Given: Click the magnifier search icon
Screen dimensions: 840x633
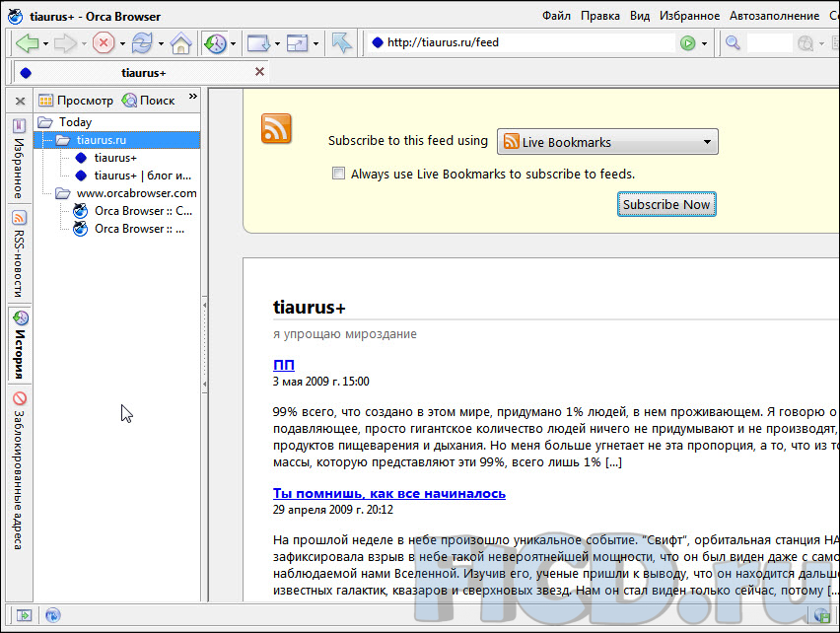Looking at the screenshot, I should pyautogui.click(x=733, y=42).
